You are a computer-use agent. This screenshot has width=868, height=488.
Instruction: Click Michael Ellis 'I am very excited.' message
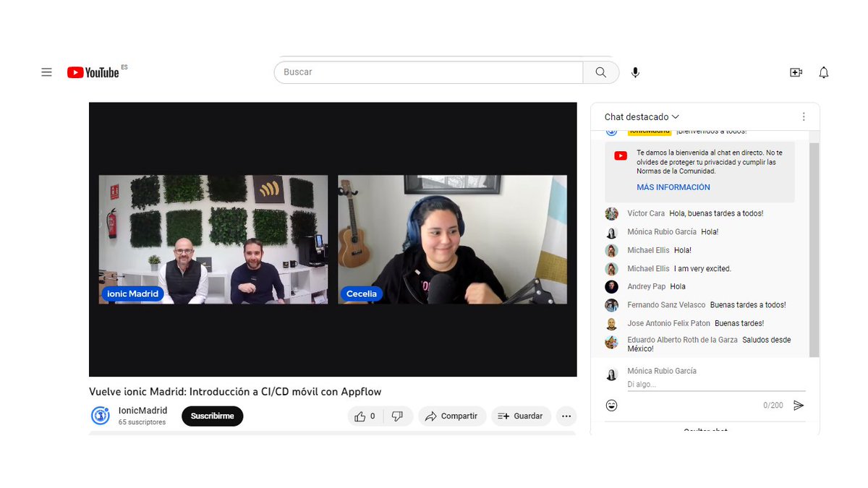(x=702, y=269)
